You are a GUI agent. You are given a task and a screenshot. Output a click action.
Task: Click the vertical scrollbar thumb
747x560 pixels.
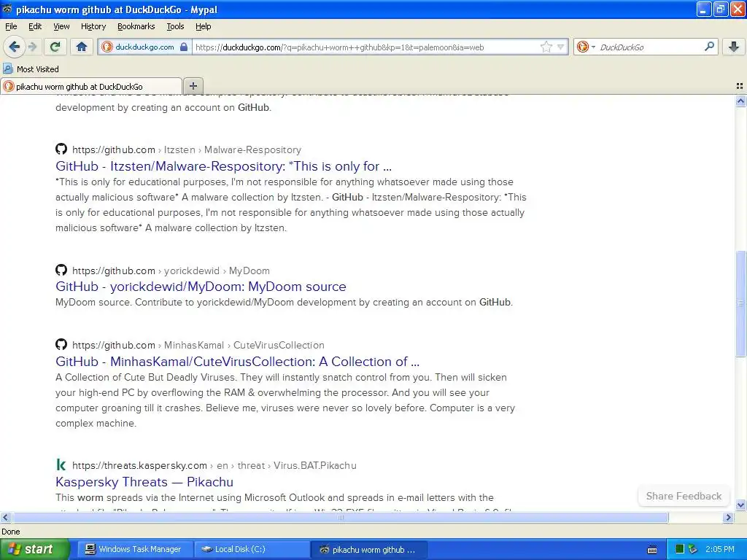tap(740, 303)
